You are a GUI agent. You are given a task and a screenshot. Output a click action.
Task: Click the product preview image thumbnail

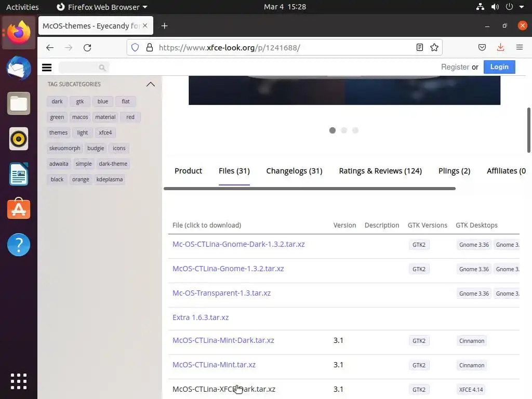[344, 90]
